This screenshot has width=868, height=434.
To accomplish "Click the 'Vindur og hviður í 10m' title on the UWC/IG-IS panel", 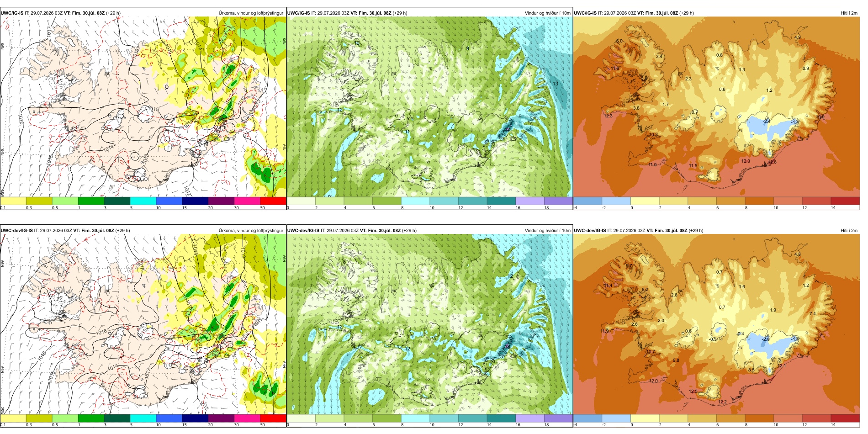I will (x=547, y=13).
